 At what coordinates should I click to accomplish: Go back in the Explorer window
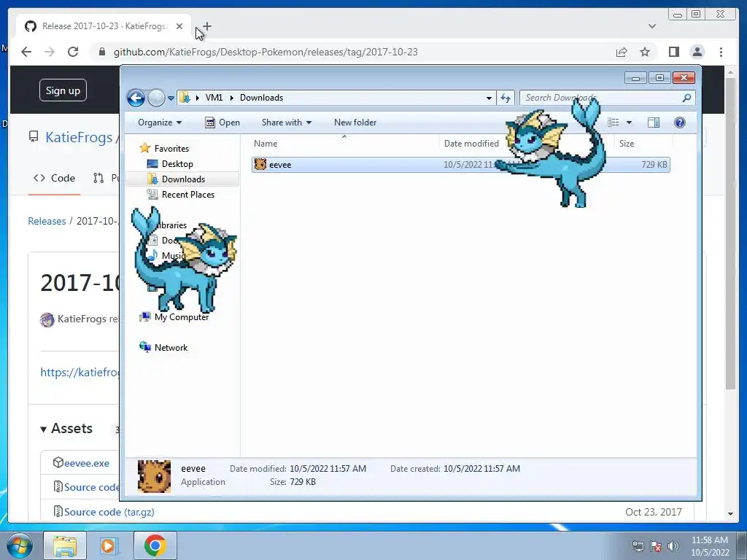click(x=136, y=98)
